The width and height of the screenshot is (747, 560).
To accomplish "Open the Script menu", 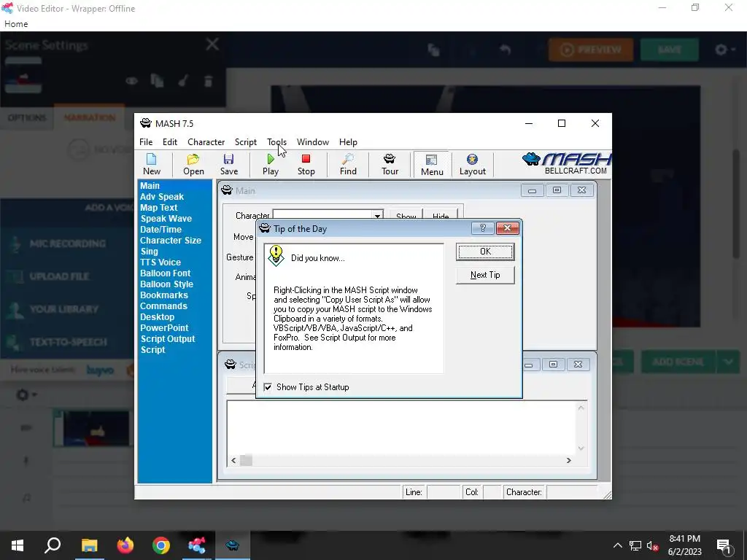I will pos(245,142).
